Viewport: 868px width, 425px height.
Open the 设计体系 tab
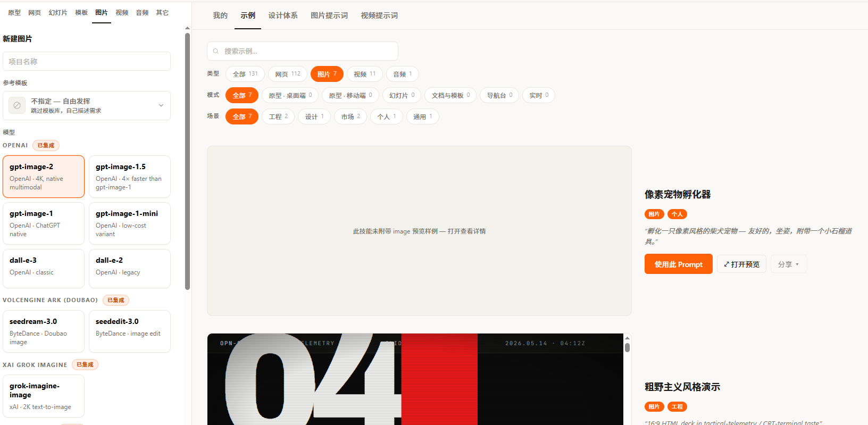(283, 15)
